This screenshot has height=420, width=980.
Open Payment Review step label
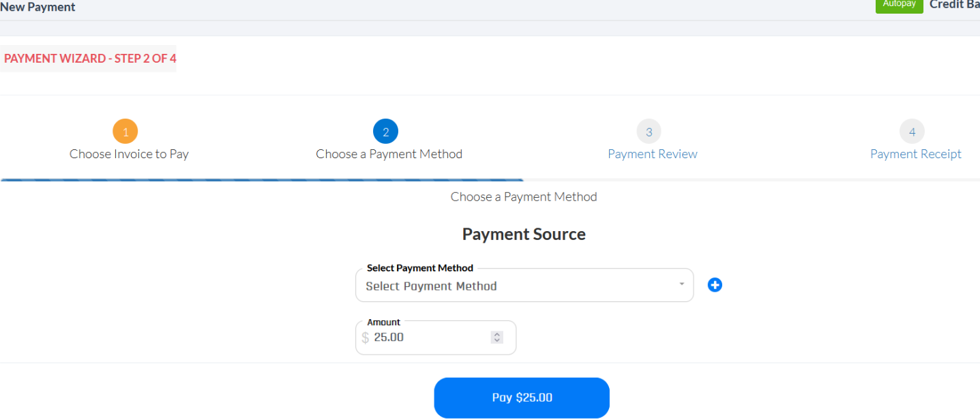[653, 154]
